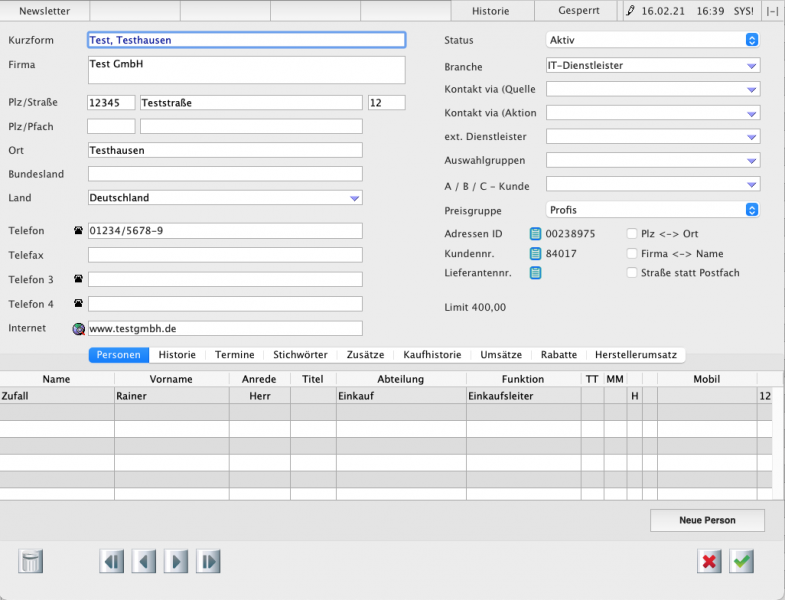Go to the previous record arrow
Screen dimensions: 785x600
point(144,561)
